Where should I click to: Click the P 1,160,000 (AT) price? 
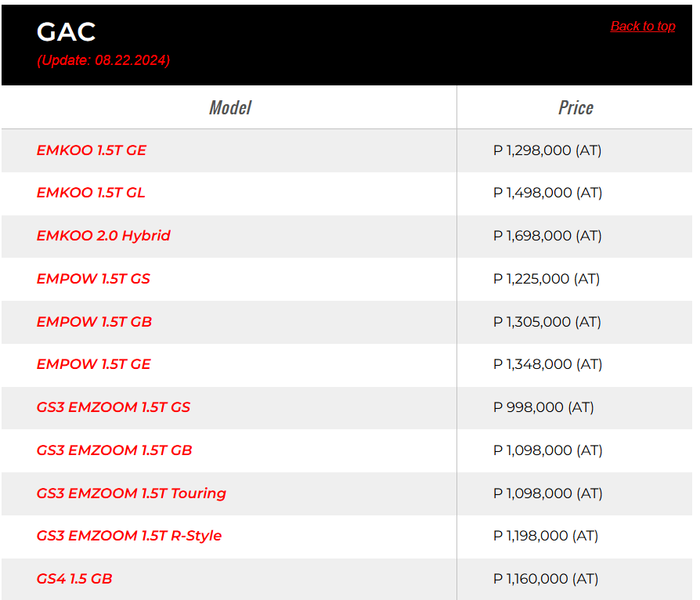[x=546, y=579]
